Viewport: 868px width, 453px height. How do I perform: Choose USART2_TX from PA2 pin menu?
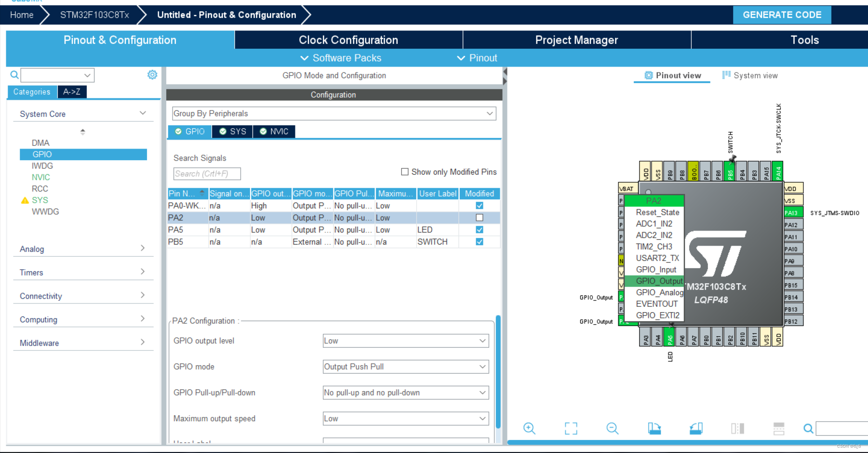(657, 258)
